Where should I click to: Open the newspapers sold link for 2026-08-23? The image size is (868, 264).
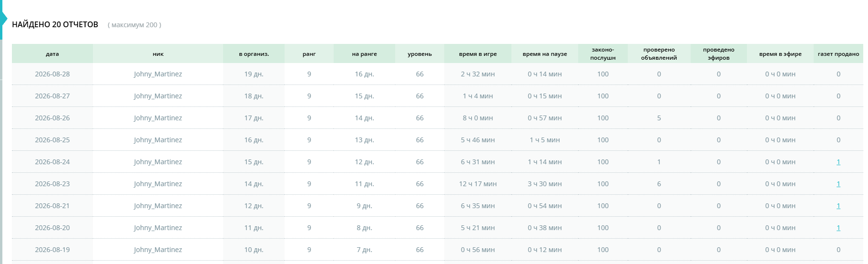(x=838, y=184)
